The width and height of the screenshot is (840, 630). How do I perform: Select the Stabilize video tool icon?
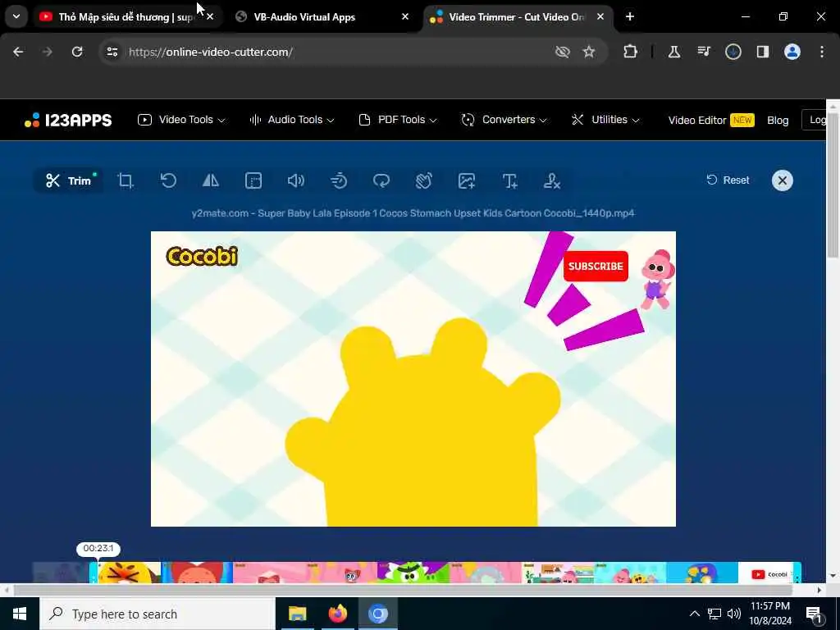tap(424, 180)
